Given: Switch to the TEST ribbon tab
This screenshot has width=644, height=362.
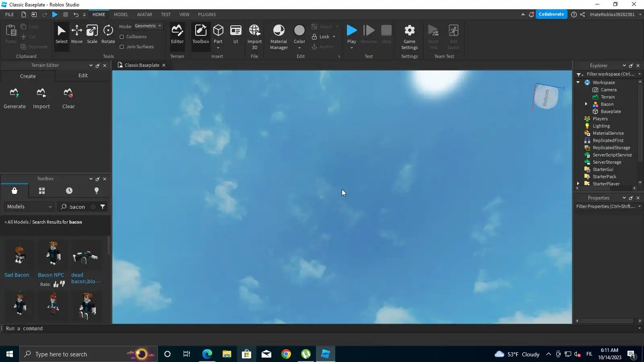Looking at the screenshot, I should [166, 14].
